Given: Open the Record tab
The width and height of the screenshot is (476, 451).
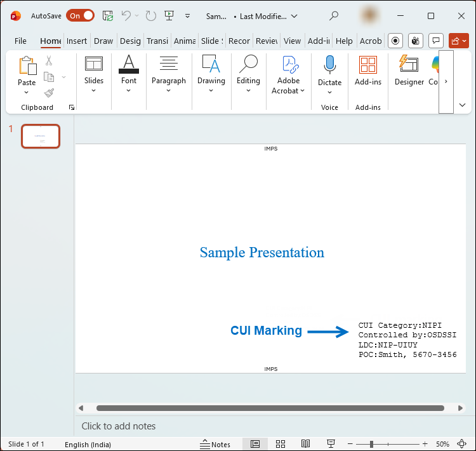Looking at the screenshot, I should point(239,41).
